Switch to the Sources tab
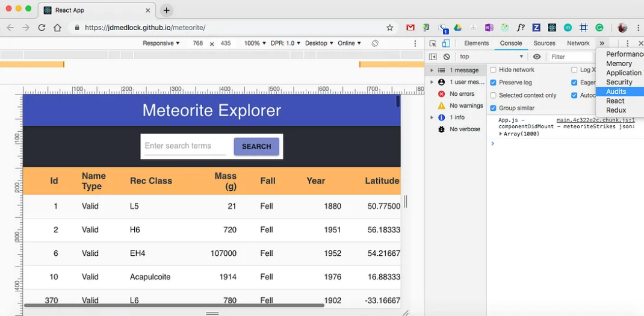644x316 pixels. [x=544, y=43]
